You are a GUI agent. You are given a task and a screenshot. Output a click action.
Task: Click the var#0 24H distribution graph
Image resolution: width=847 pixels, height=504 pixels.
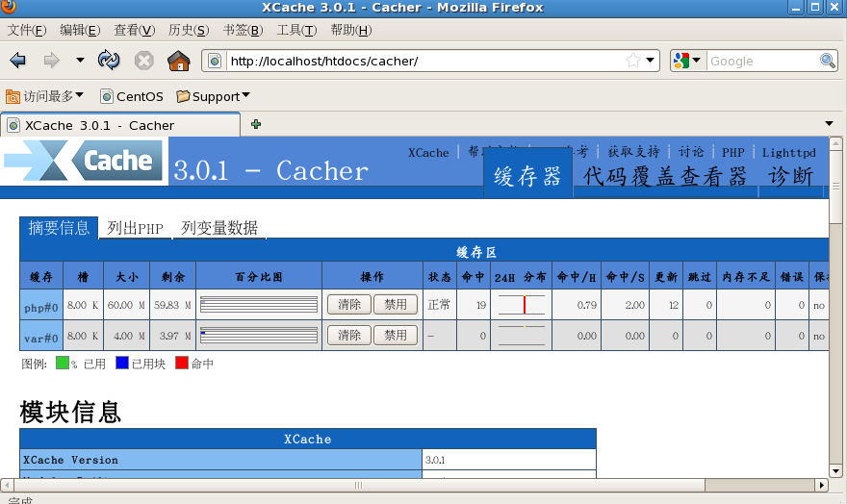(x=522, y=335)
